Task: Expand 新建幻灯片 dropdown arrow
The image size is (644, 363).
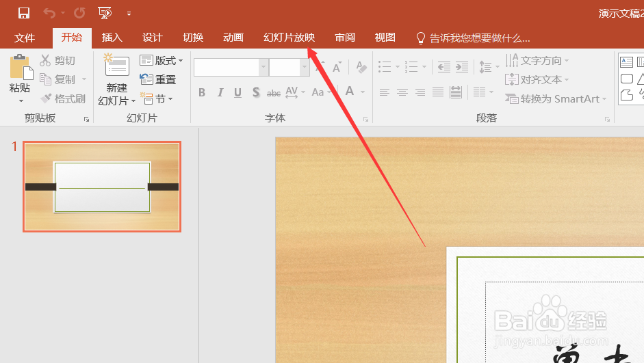Action: pyautogui.click(x=133, y=101)
